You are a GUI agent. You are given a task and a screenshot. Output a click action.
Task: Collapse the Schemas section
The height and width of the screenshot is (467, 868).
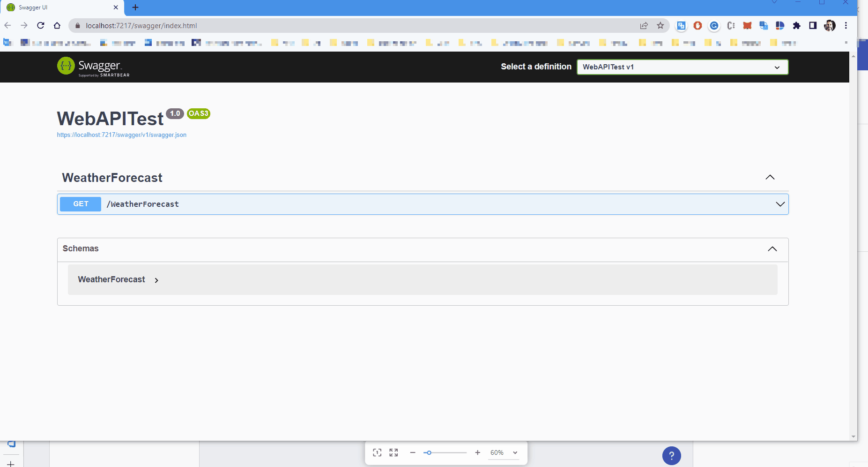click(x=772, y=249)
